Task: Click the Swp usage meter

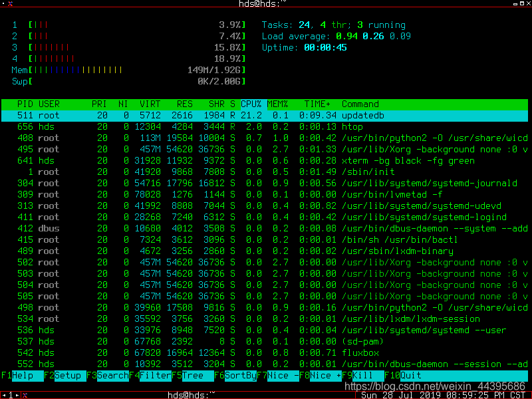Action: [x=129, y=81]
